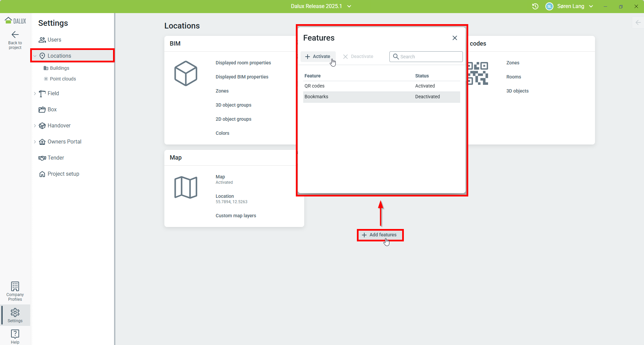Click the BIM cube icon
The height and width of the screenshot is (345, 644).
185,73
